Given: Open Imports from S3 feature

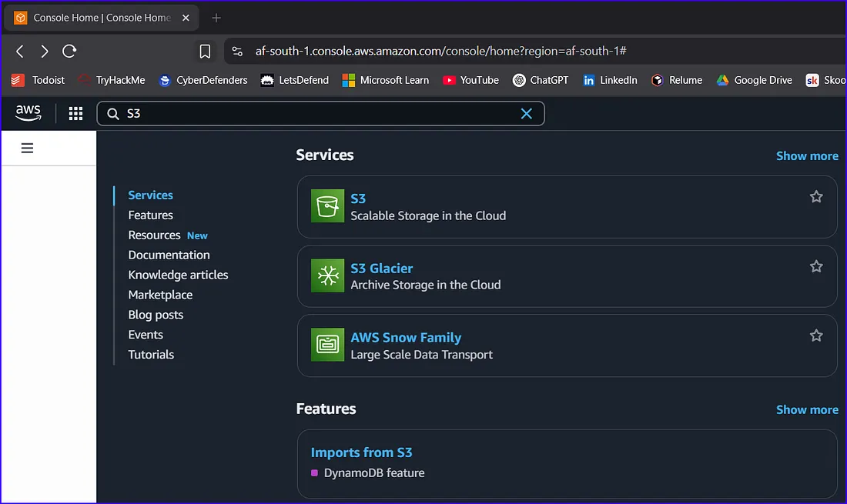Looking at the screenshot, I should [361, 452].
